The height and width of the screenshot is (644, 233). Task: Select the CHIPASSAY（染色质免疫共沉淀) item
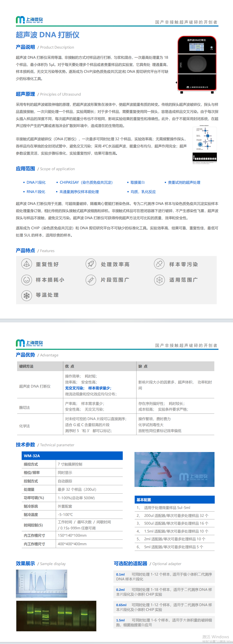pyautogui.click(x=86, y=182)
